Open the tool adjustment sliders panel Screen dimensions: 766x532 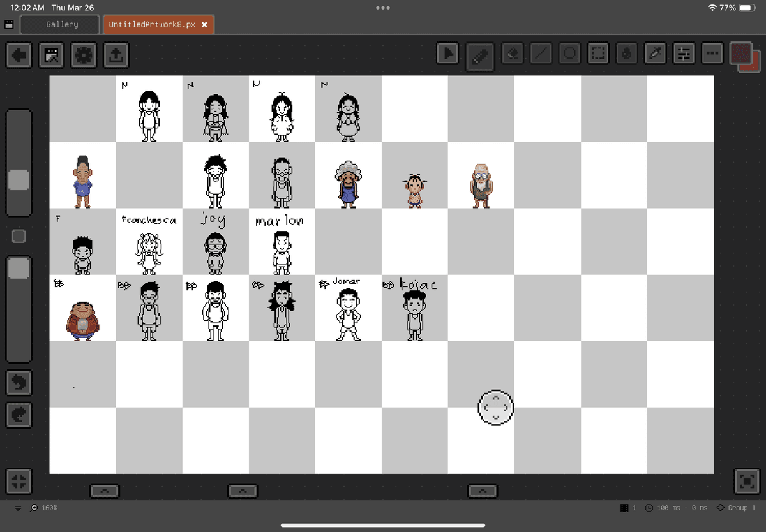(x=684, y=55)
